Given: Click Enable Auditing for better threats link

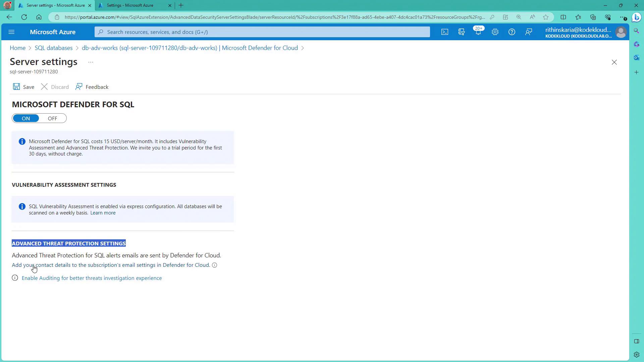Looking at the screenshot, I should (x=92, y=278).
